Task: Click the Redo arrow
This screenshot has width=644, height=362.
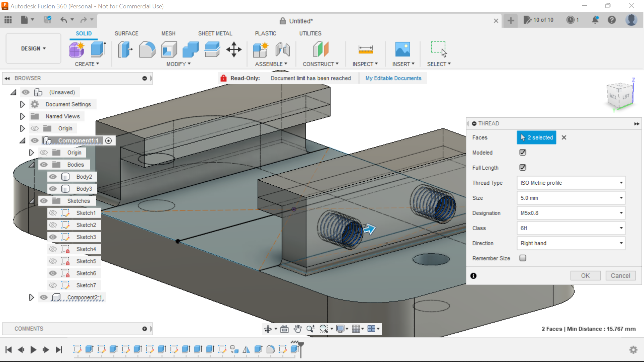Action: coord(83,20)
